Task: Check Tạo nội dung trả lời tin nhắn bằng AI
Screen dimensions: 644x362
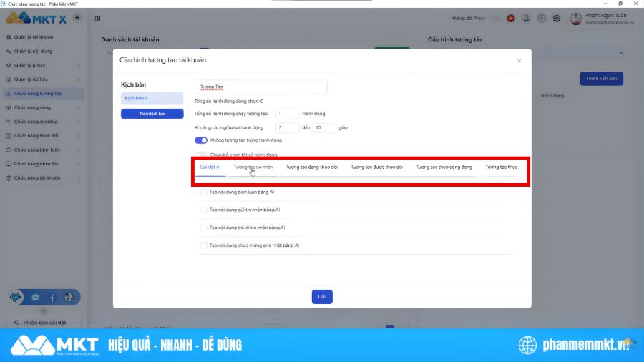Action: pos(204,228)
